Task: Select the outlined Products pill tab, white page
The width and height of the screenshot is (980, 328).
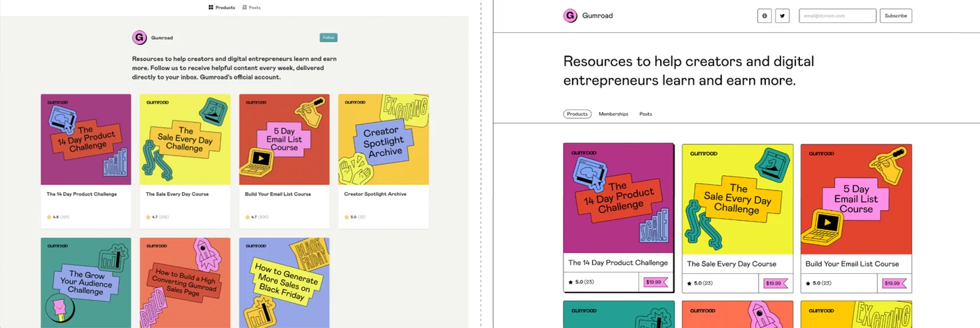Action: coord(577,114)
